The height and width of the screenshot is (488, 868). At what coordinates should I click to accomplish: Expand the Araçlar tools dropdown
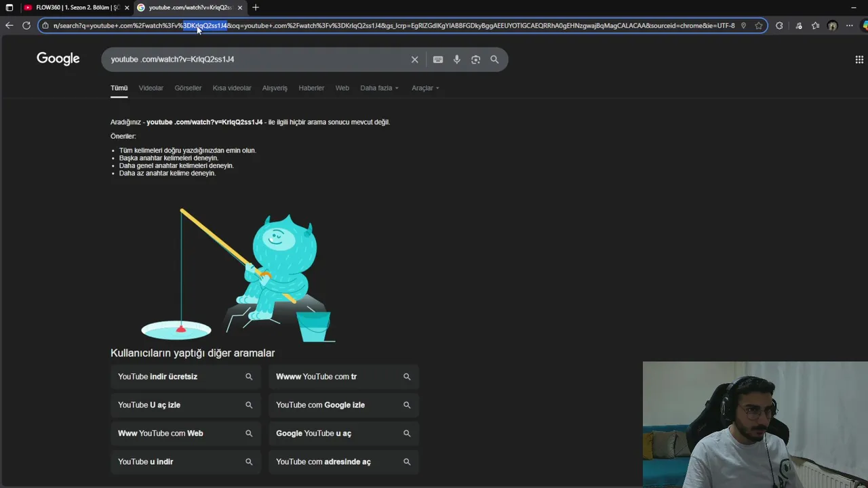425,88
